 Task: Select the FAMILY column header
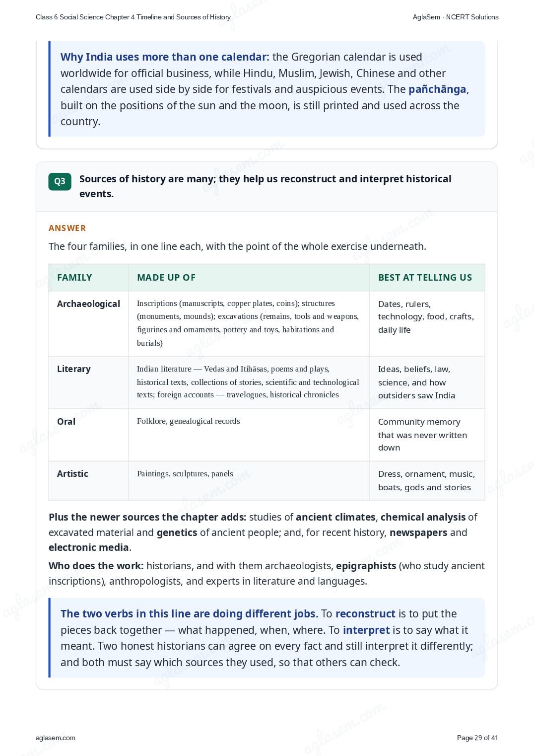click(74, 278)
